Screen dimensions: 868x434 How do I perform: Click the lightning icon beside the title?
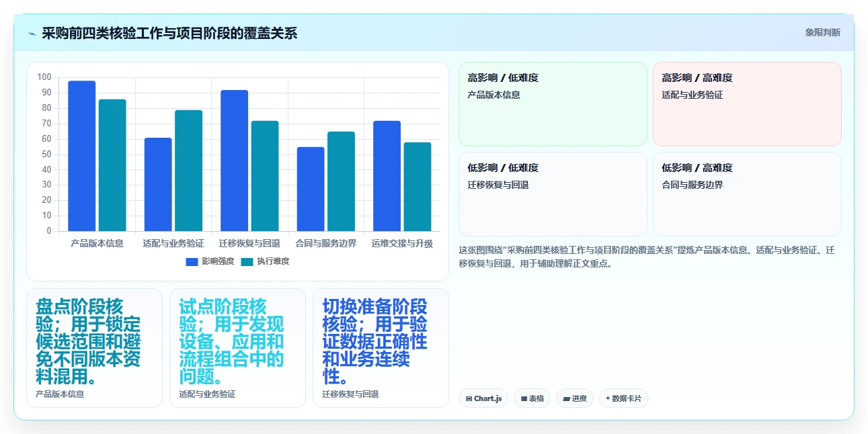click(x=32, y=34)
